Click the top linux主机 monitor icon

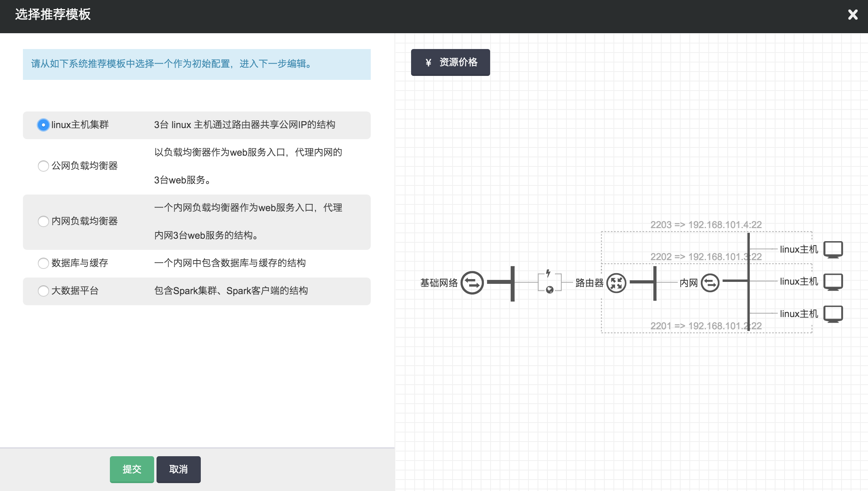833,249
